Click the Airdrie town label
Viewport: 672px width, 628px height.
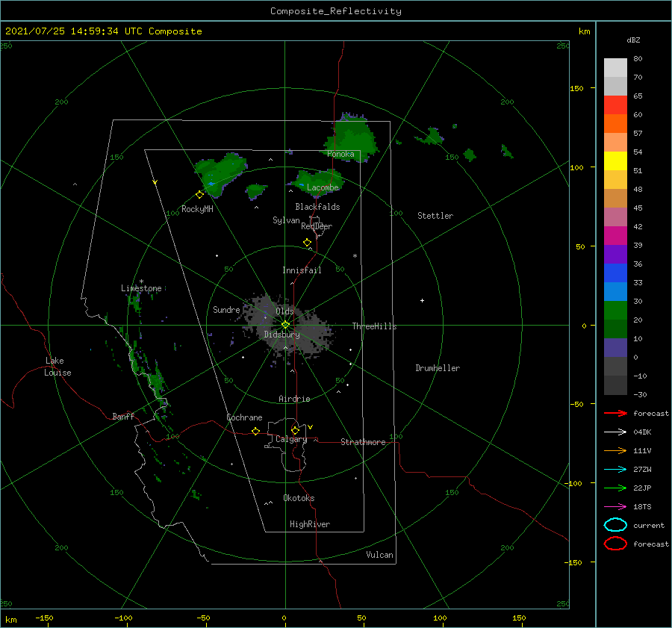294,399
